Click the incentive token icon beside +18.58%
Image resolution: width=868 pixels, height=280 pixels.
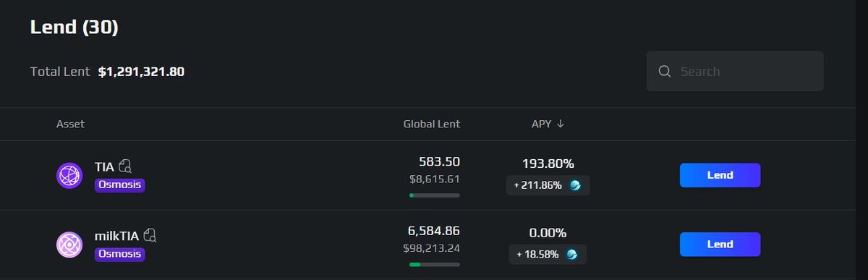pyautogui.click(x=572, y=255)
